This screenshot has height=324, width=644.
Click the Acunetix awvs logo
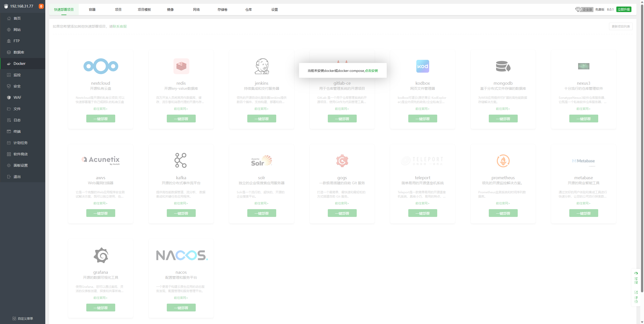101,160
